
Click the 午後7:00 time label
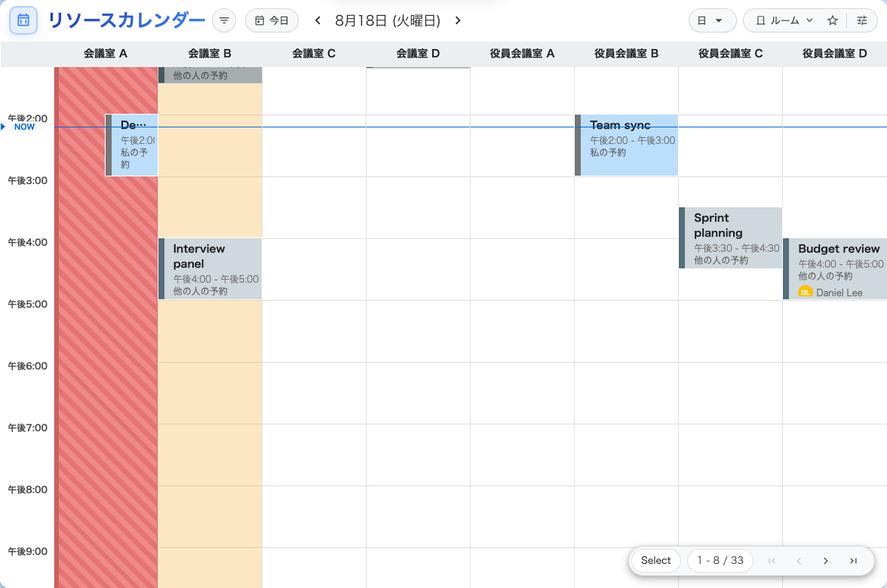tap(27, 428)
